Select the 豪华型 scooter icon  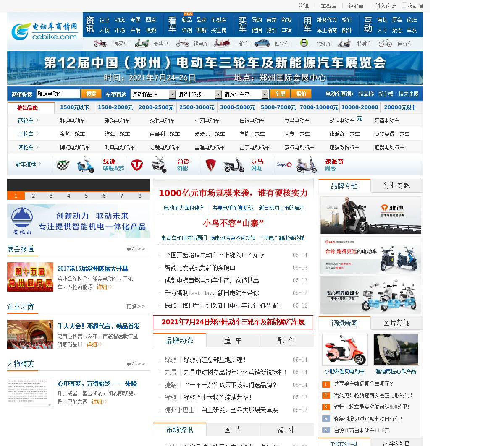click(x=142, y=43)
